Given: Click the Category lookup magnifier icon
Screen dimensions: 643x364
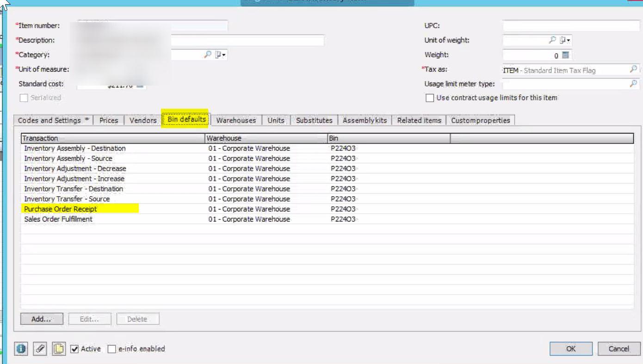Looking at the screenshot, I should pyautogui.click(x=208, y=55).
